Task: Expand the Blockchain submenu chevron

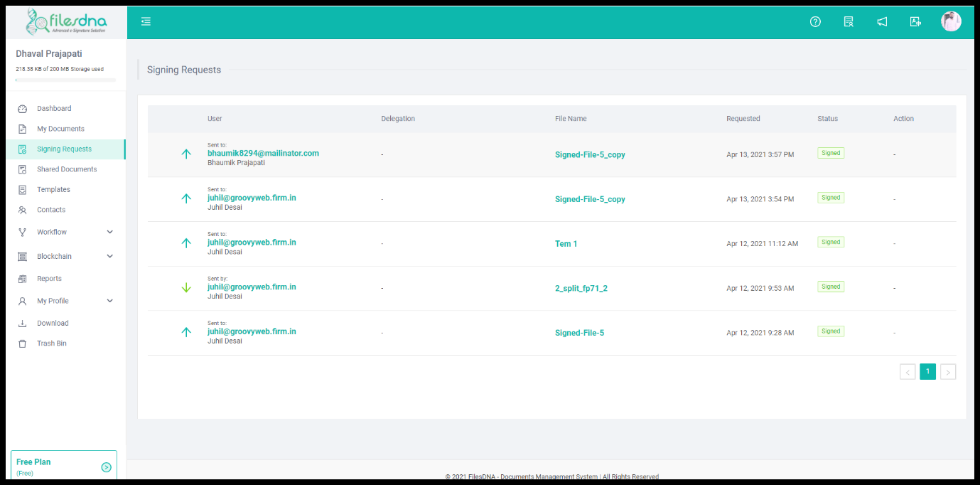Action: pos(109,256)
